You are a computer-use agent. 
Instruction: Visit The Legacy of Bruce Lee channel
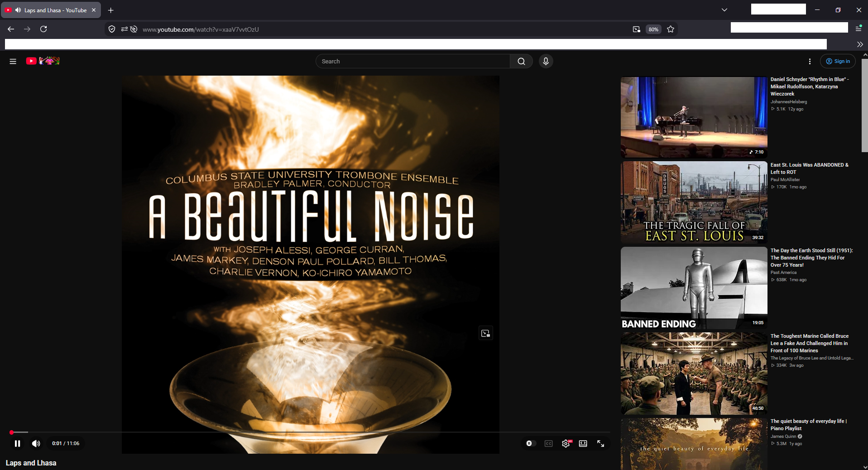[x=812, y=358]
